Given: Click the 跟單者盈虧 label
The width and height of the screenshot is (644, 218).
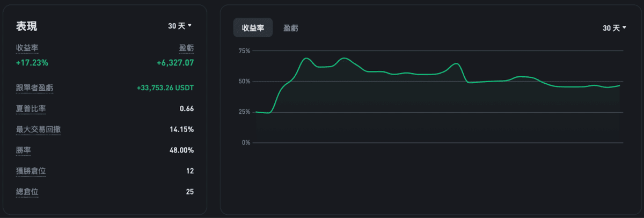Looking at the screenshot, I should click(34, 88).
